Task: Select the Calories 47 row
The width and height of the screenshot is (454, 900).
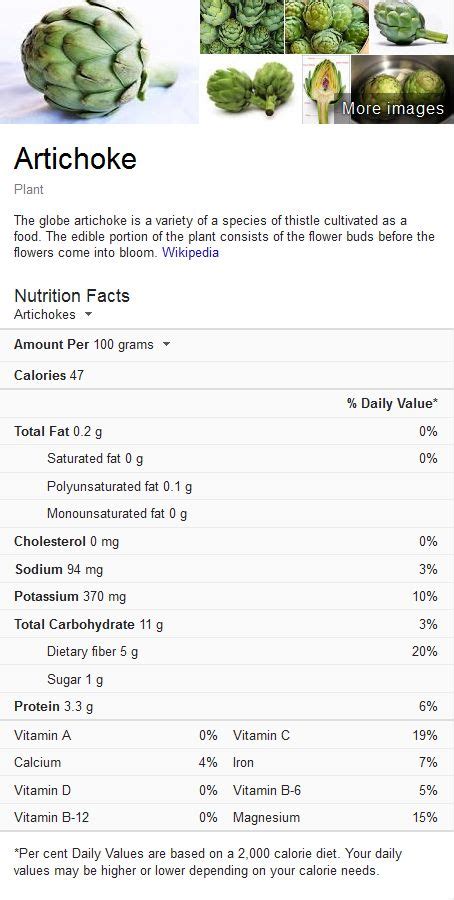Action: pos(227,375)
